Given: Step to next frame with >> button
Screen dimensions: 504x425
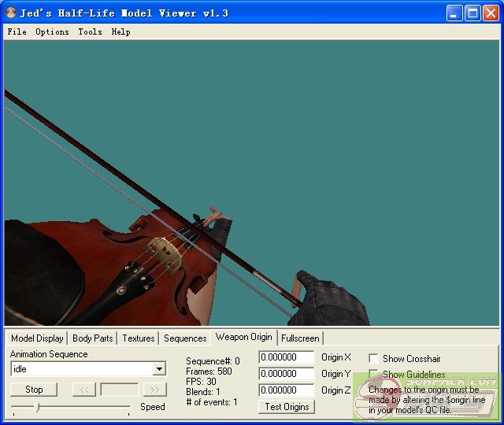Looking at the screenshot, I should click(x=155, y=390).
